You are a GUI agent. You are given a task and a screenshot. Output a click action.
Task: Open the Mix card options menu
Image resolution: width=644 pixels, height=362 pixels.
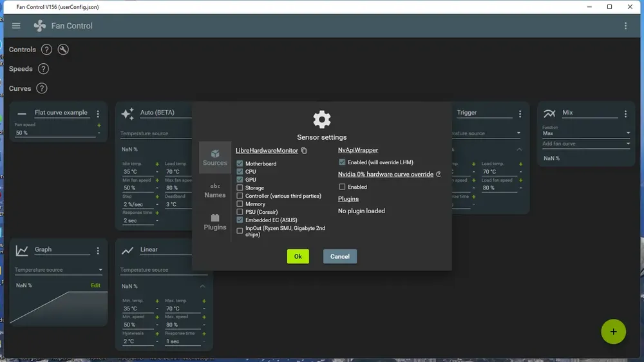click(x=625, y=113)
